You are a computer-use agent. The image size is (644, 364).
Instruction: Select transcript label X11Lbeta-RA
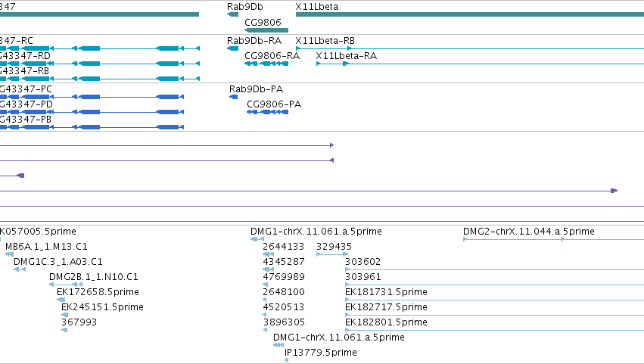[347, 56]
